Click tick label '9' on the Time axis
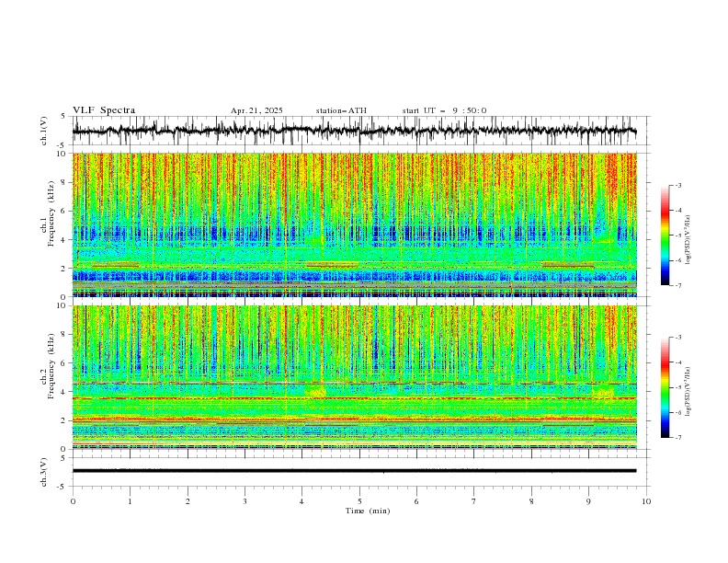Image resolution: width=728 pixels, height=563 pixels. (x=588, y=501)
